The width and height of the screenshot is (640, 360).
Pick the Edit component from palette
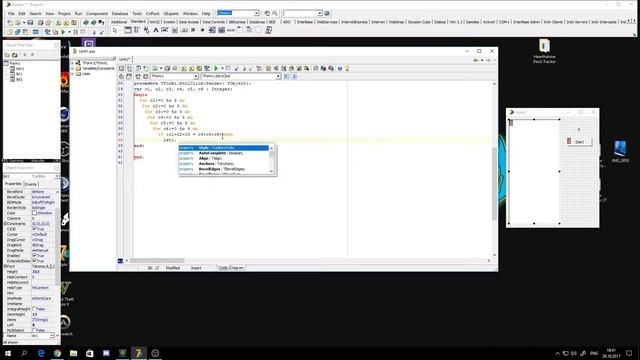coord(165,30)
